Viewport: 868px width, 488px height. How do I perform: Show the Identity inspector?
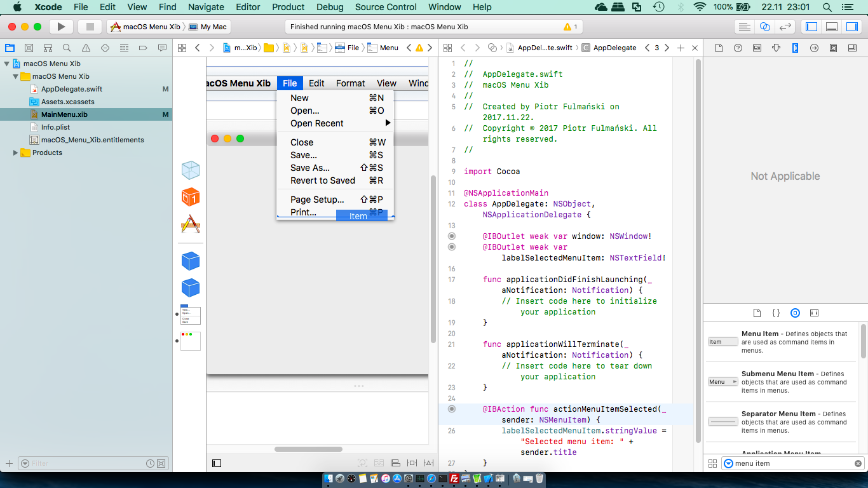click(757, 48)
